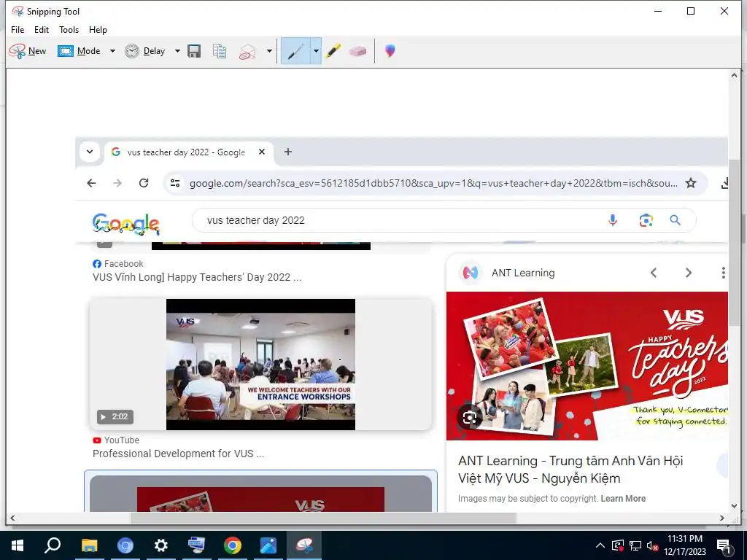Go to next image with right chevron

click(689, 273)
